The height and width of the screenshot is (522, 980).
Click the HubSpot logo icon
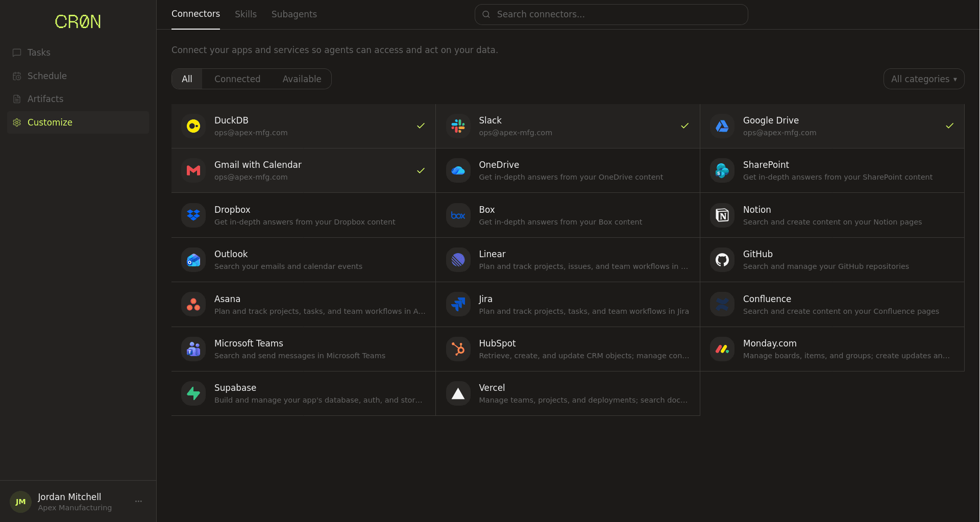(x=458, y=349)
